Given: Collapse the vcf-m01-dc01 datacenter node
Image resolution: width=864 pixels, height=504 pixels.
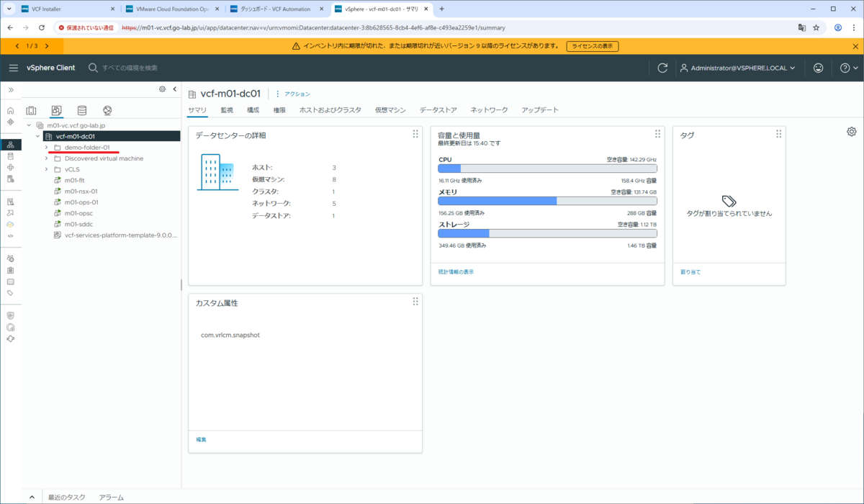Looking at the screenshot, I should click(x=37, y=136).
